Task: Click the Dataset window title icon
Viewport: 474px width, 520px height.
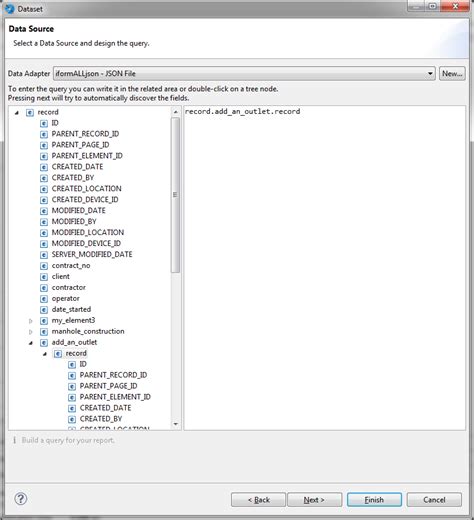Action: point(10,9)
